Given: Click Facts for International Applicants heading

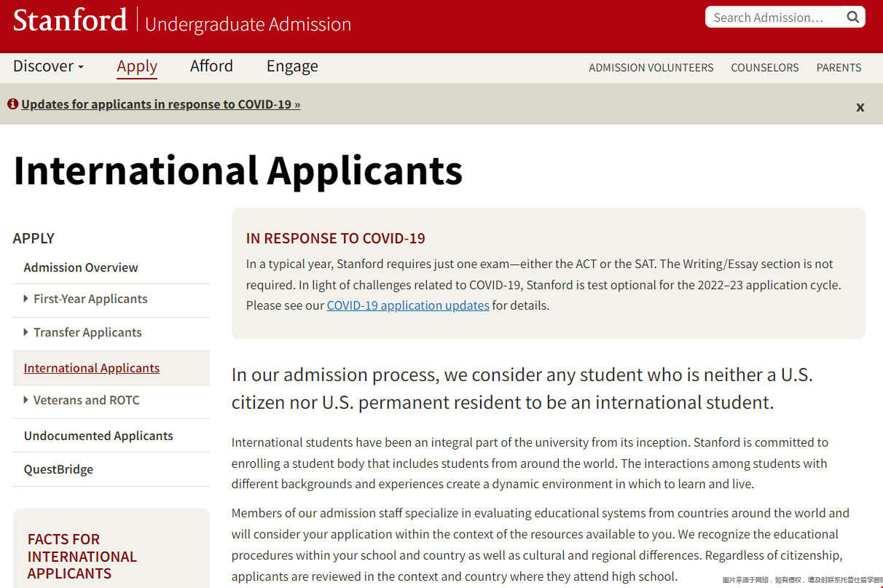Looking at the screenshot, I should pyautogui.click(x=82, y=556).
